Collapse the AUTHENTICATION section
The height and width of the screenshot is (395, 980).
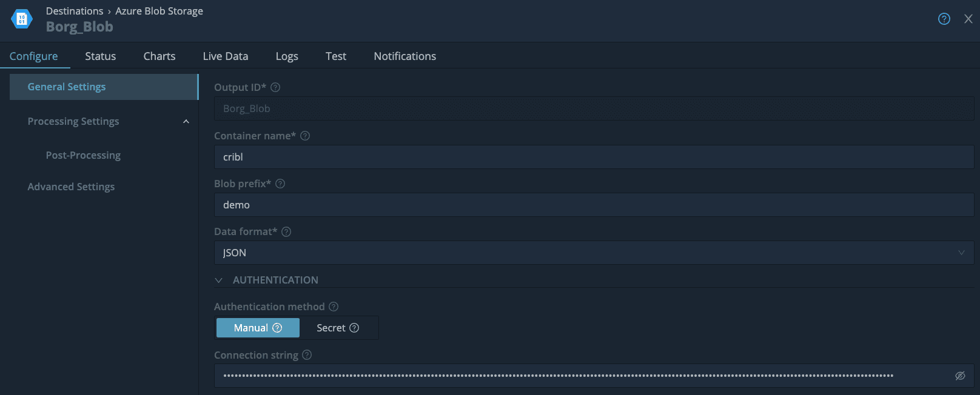[x=219, y=280]
